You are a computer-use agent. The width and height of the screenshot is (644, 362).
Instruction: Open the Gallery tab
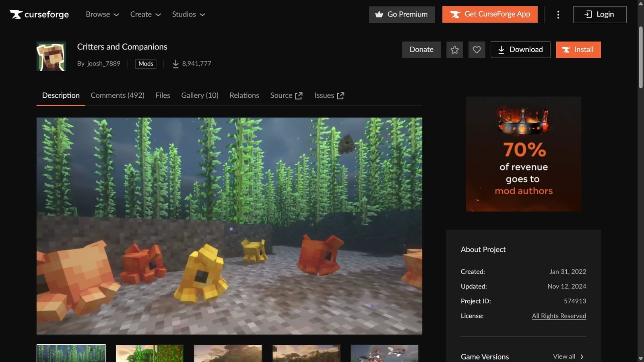(200, 95)
